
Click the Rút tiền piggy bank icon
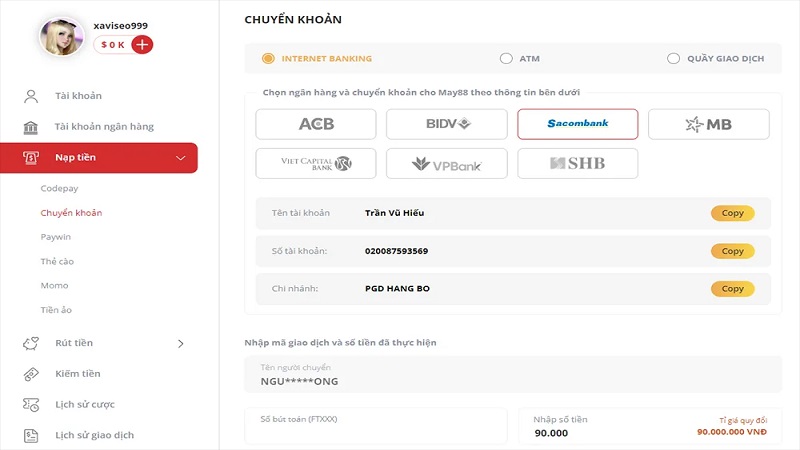coord(31,343)
